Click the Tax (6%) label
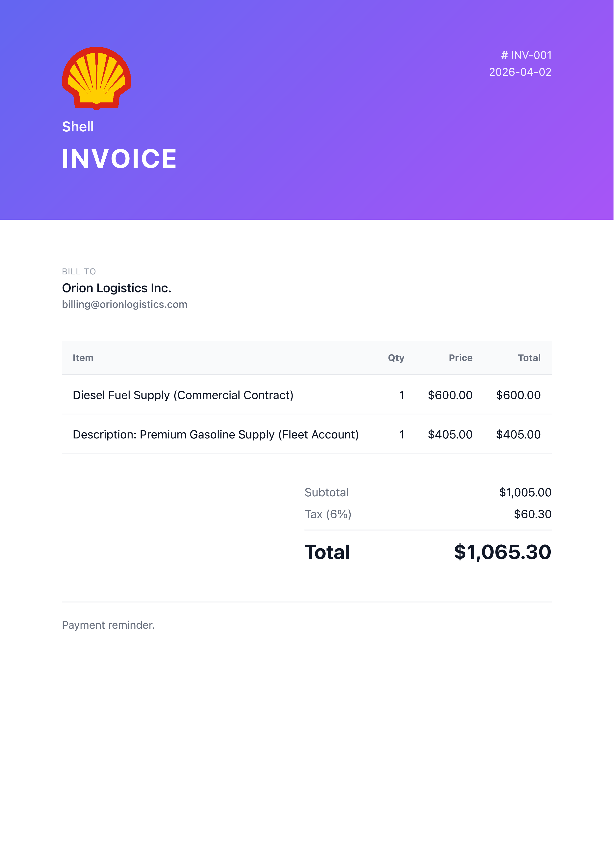This screenshot has width=614, height=868. point(328,514)
